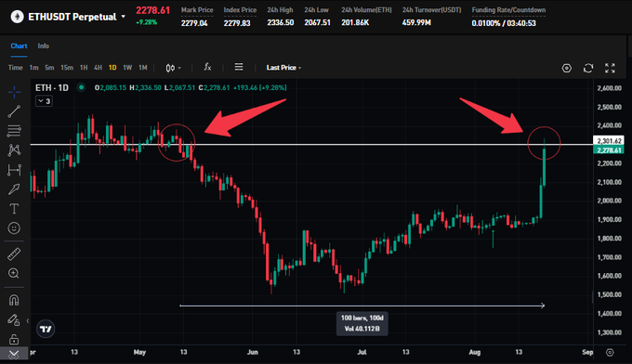Enter fullscreen chart mode
Image resolution: width=632 pixels, height=364 pixels.
pos(610,68)
